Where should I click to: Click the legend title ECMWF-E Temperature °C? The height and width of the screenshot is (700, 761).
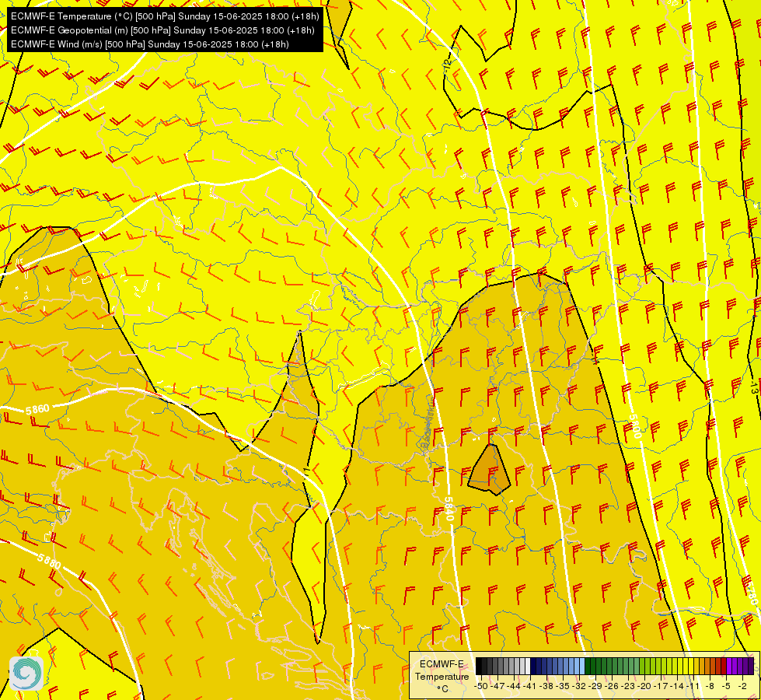[x=442, y=676]
